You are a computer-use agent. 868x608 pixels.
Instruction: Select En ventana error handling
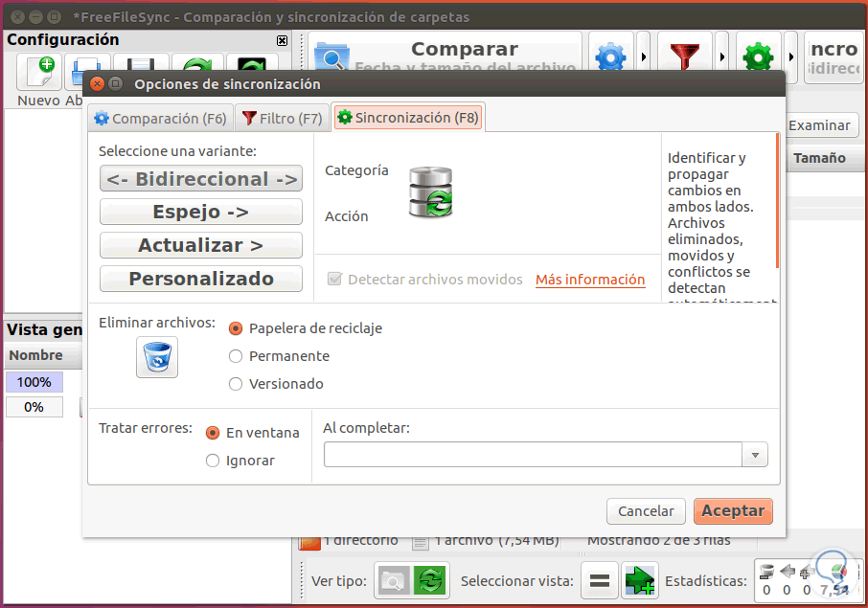(x=213, y=433)
